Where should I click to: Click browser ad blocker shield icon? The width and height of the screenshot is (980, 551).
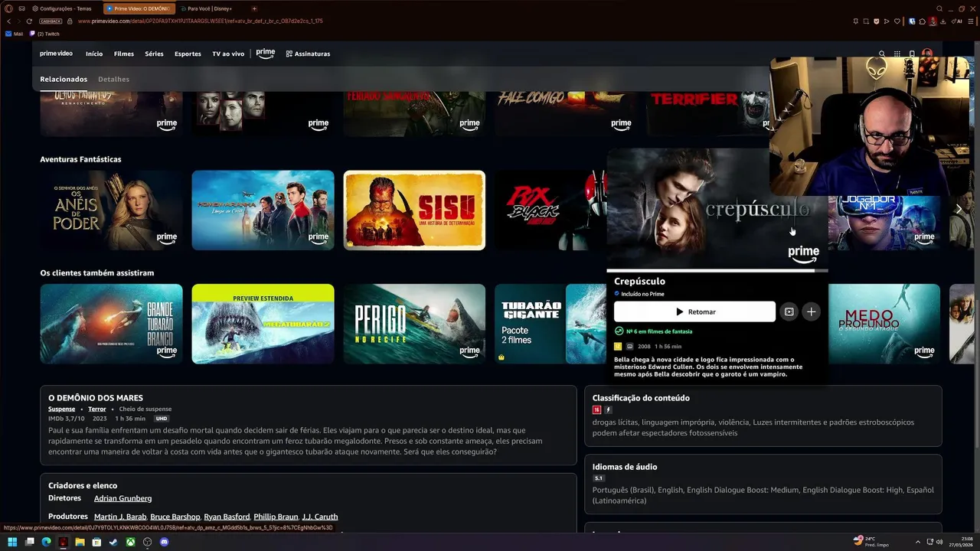(x=877, y=21)
